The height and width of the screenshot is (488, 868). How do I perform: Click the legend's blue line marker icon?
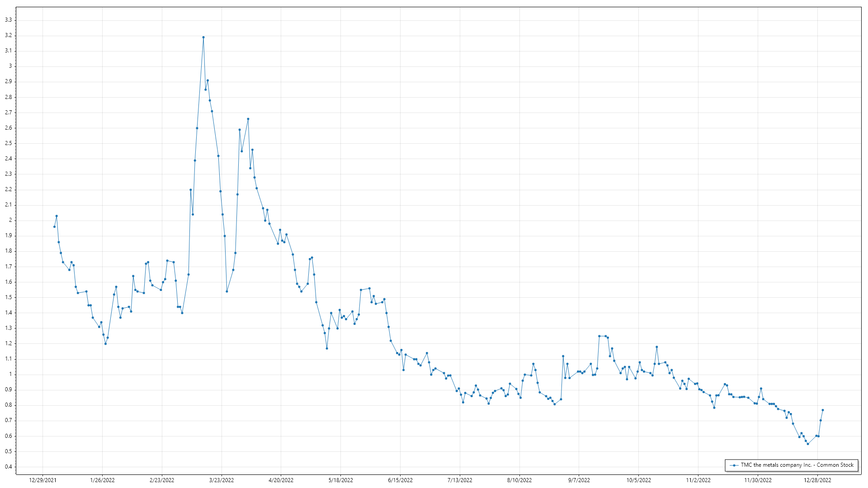(x=734, y=465)
